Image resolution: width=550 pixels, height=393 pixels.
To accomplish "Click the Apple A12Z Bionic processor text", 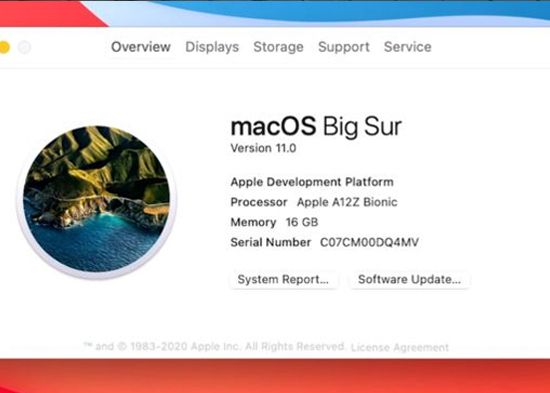I will pyautogui.click(x=347, y=202).
